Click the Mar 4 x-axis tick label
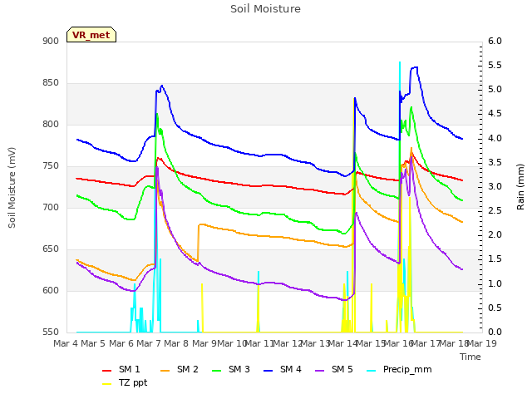 click(66, 343)
